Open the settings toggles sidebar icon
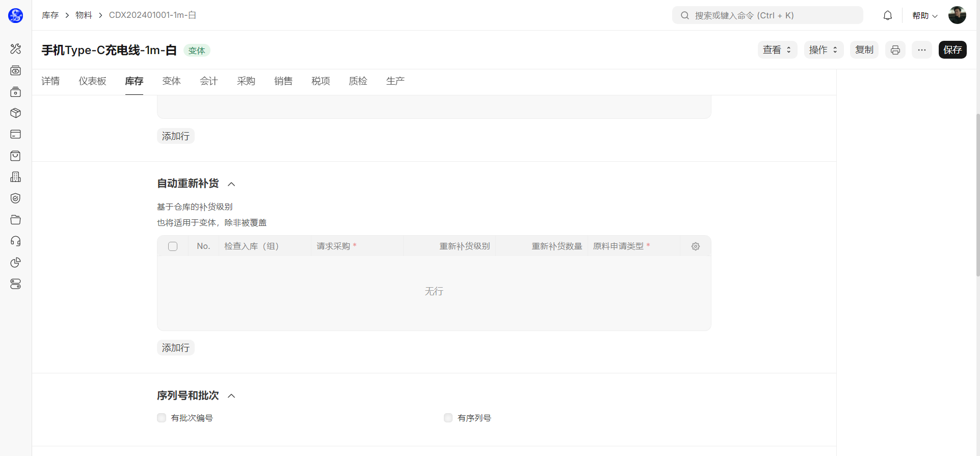Image resolution: width=980 pixels, height=456 pixels. click(15, 284)
